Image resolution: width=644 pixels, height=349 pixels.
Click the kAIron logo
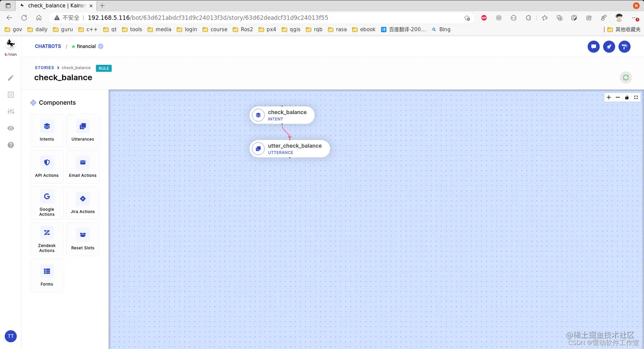(11, 47)
